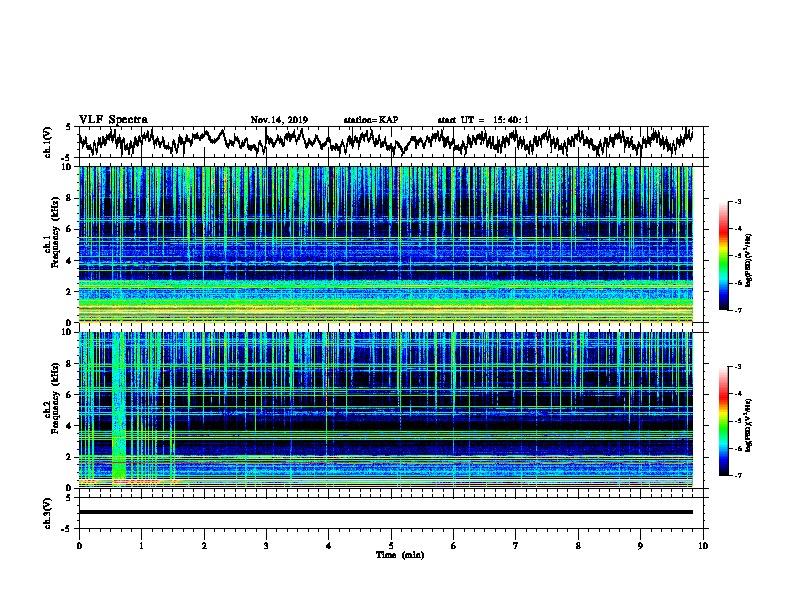The image size is (792, 612).
Task: Click the "-3" label on ch.1 color scale
Action: pyautogui.click(x=737, y=201)
